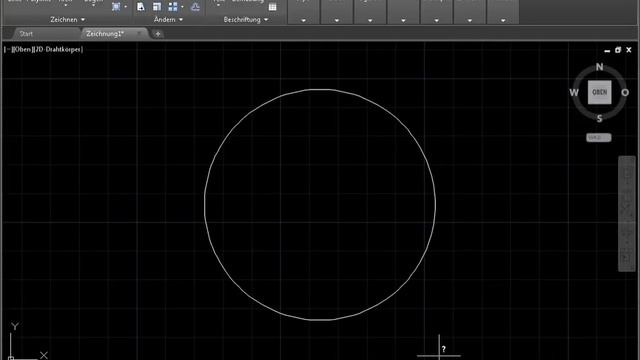The width and height of the screenshot is (640, 360).
Task: Click the OBEN face of ViewCube
Action: point(599,92)
